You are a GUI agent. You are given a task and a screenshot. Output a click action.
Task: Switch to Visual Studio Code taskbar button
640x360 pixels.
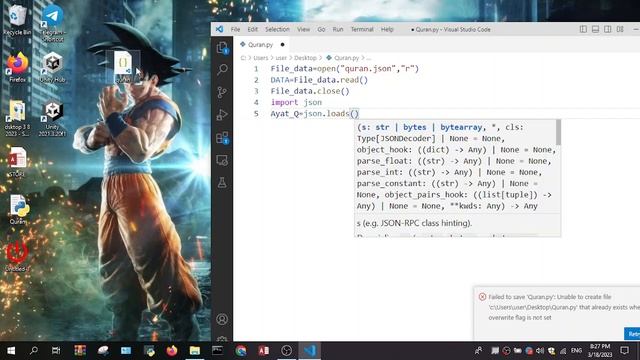pyautogui.click(x=309, y=351)
